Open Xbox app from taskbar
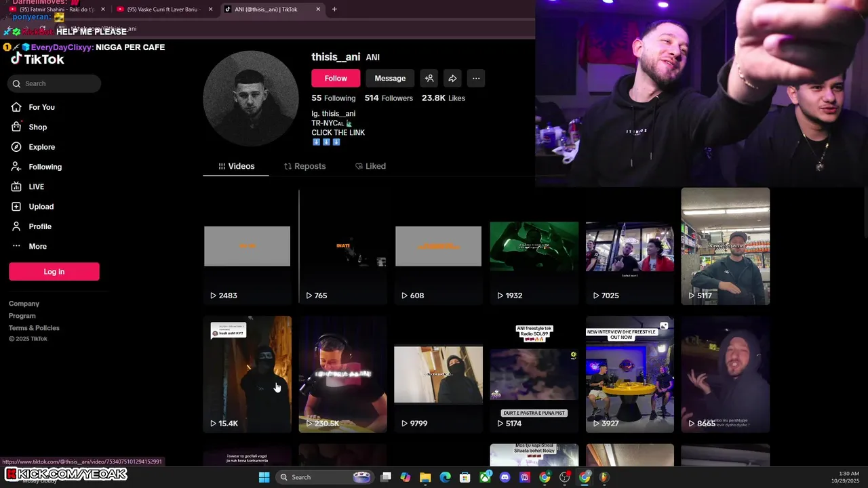 pyautogui.click(x=485, y=477)
